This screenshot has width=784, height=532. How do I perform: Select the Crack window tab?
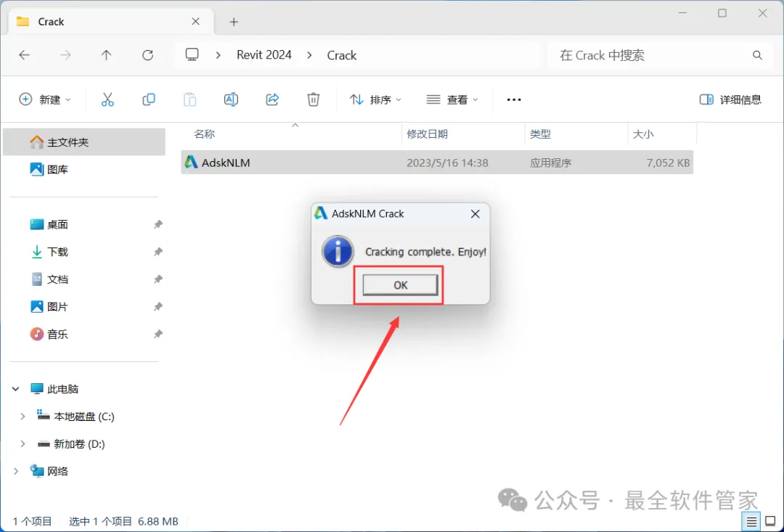click(112, 22)
